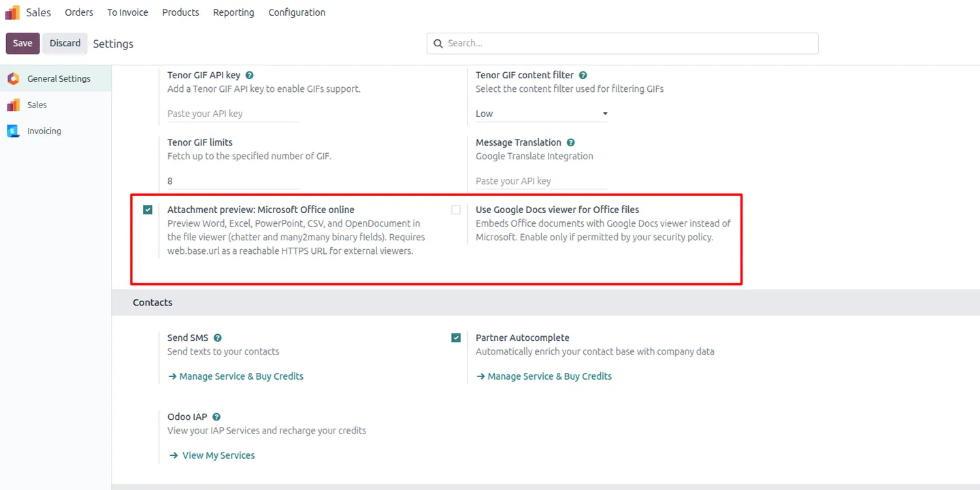
Task: Click the Odoo IAP label
Action: tap(187, 417)
